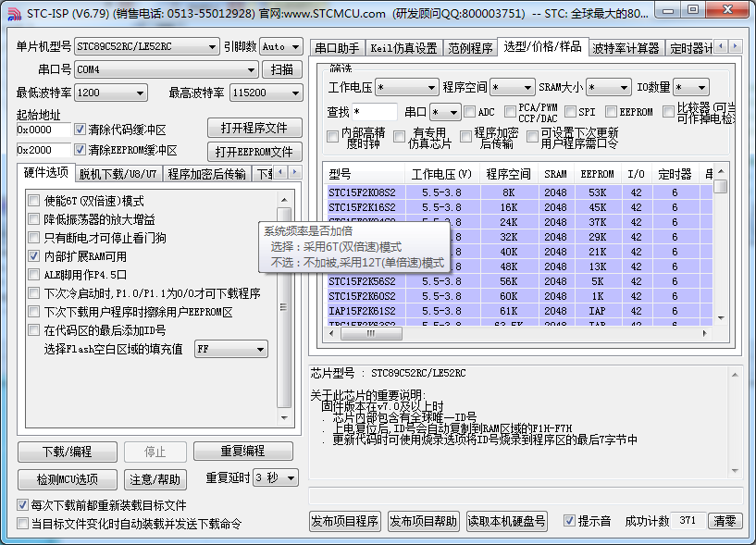Viewport: 756px width, 545px height.
Task: Toggle 降低振荡器的放大增益 checkbox
Action: [33, 219]
